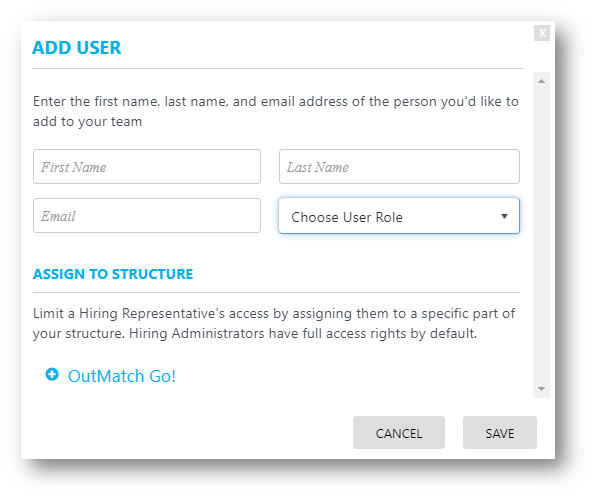Click the dialog's vertical scrollbar track

tap(541, 235)
